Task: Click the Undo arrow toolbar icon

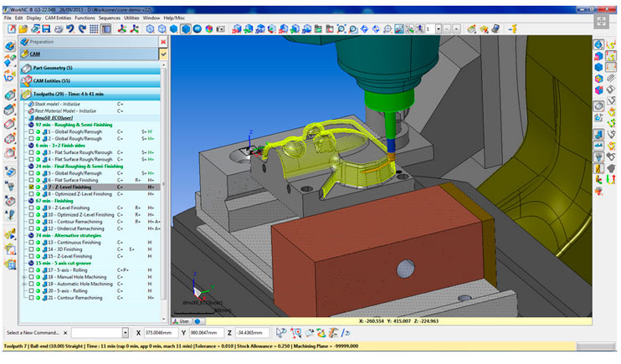Action: tap(70, 28)
